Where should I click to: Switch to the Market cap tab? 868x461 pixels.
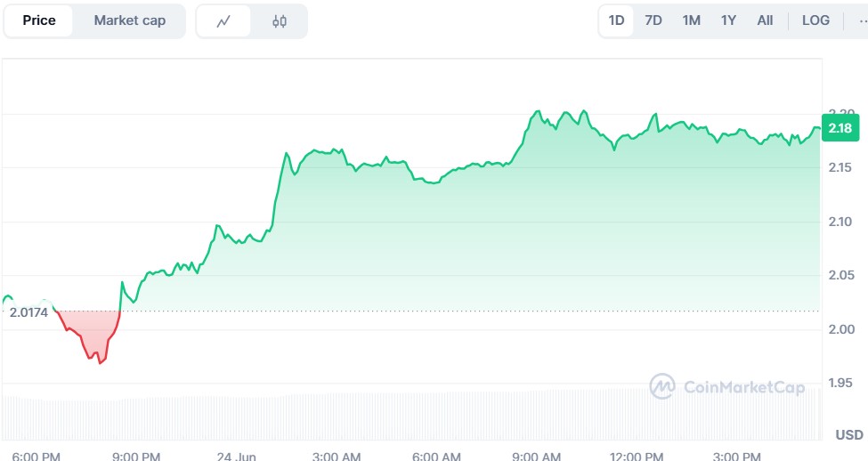(129, 20)
